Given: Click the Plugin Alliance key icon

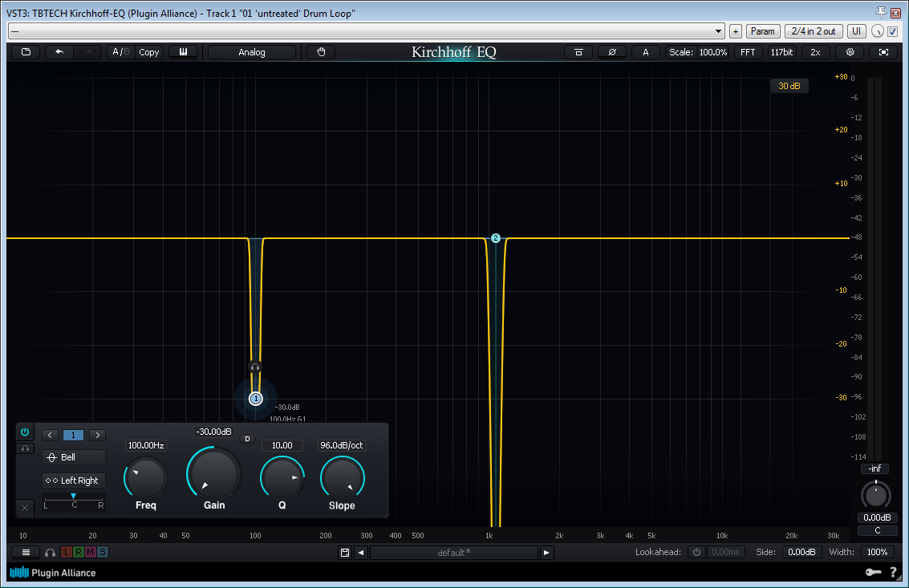Looking at the screenshot, I should tap(873, 572).
